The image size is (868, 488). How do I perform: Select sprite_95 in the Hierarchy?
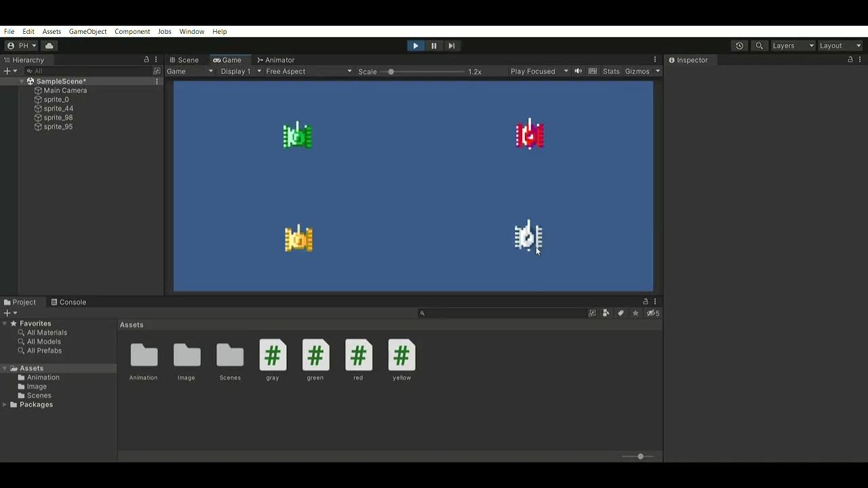click(x=58, y=127)
